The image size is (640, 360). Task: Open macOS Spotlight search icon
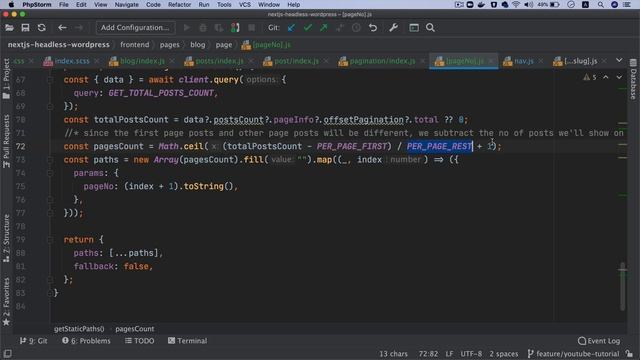coord(600,5)
